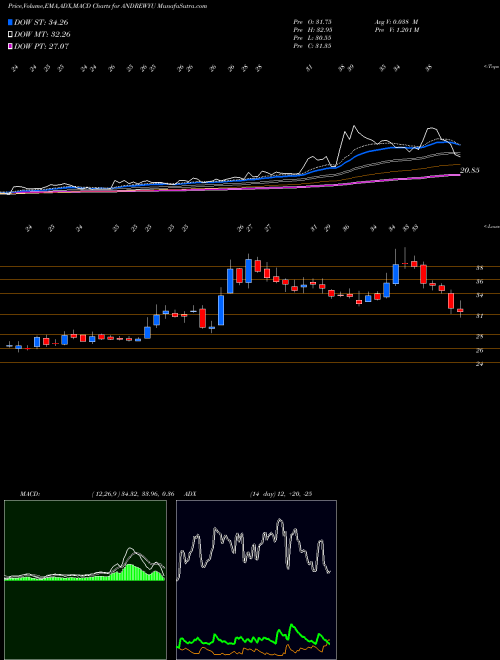Click the magenta DOW PT legend swatch
Image resolution: width=500 pixels, height=660 pixels.
click(x=10, y=46)
